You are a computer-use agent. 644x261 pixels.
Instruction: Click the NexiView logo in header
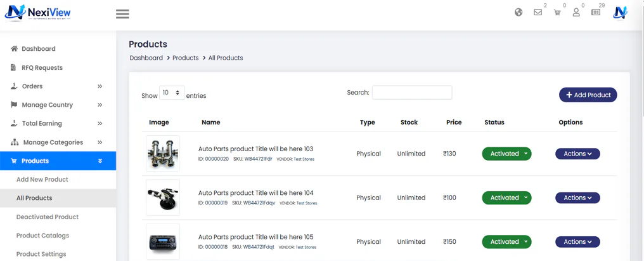[38, 13]
